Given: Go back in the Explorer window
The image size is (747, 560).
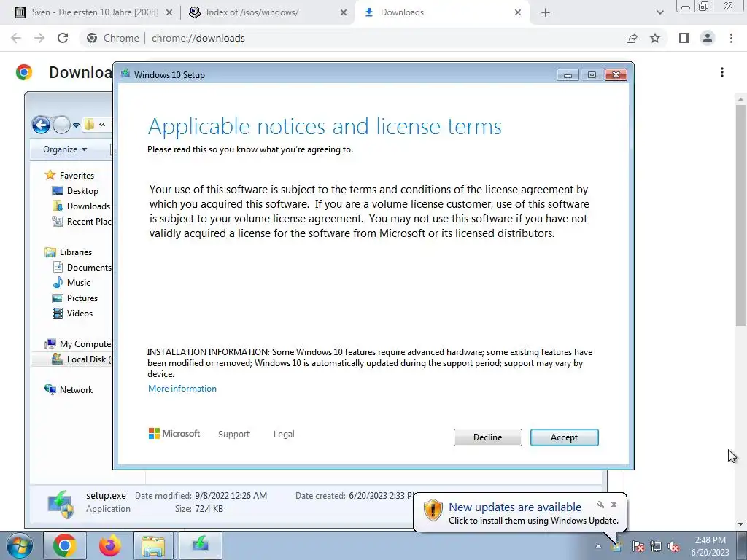Looking at the screenshot, I should pyautogui.click(x=41, y=125).
